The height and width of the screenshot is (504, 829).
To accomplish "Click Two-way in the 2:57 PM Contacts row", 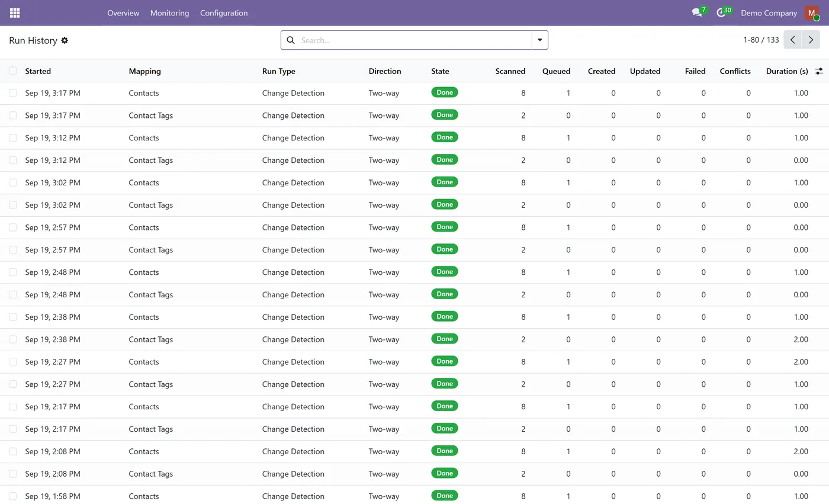I will 384,227.
